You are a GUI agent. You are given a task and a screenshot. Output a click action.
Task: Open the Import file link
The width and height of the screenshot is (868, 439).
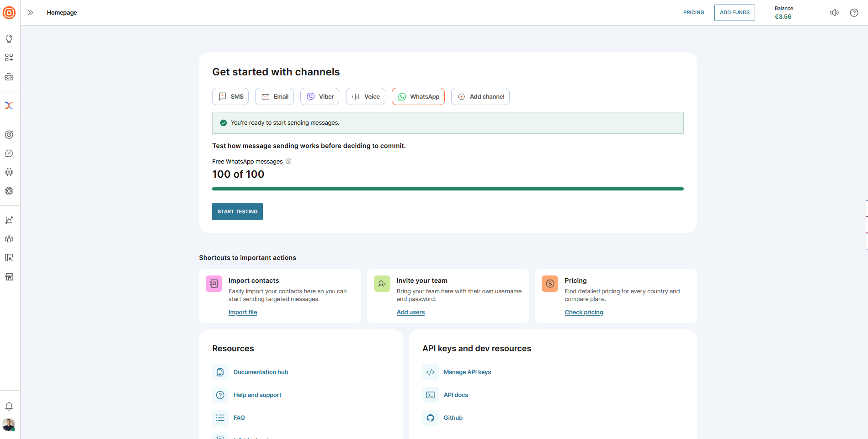click(243, 312)
